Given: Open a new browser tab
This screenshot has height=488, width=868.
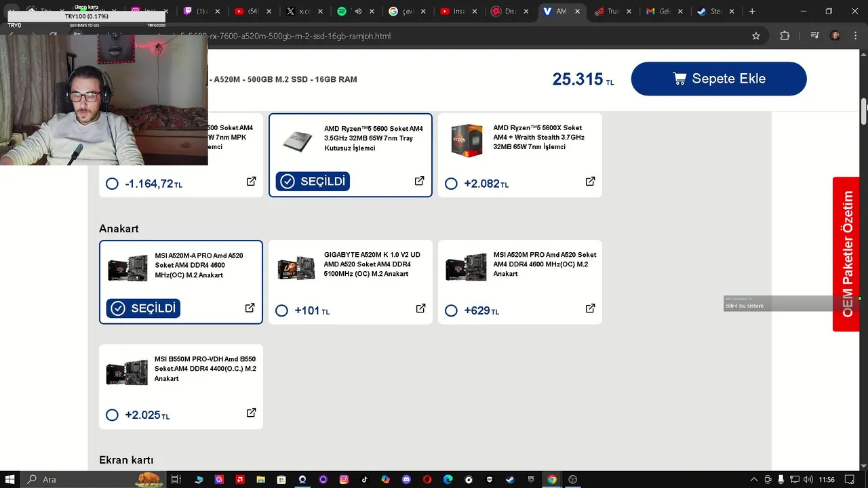Looking at the screenshot, I should point(751,11).
